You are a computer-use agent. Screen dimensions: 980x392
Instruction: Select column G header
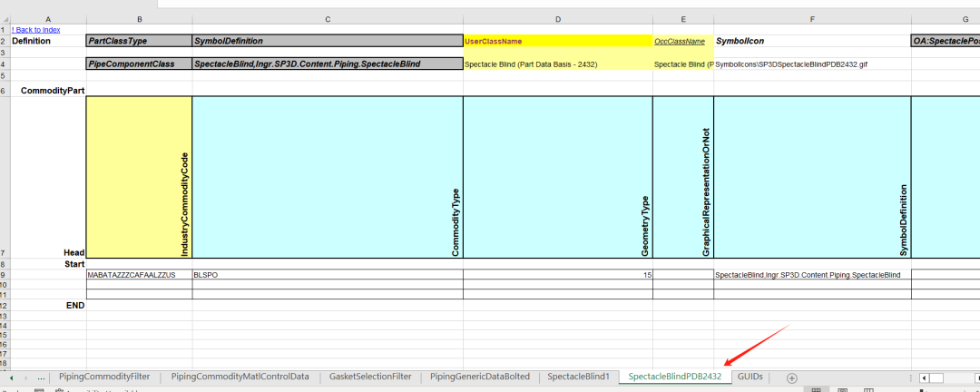point(945,19)
